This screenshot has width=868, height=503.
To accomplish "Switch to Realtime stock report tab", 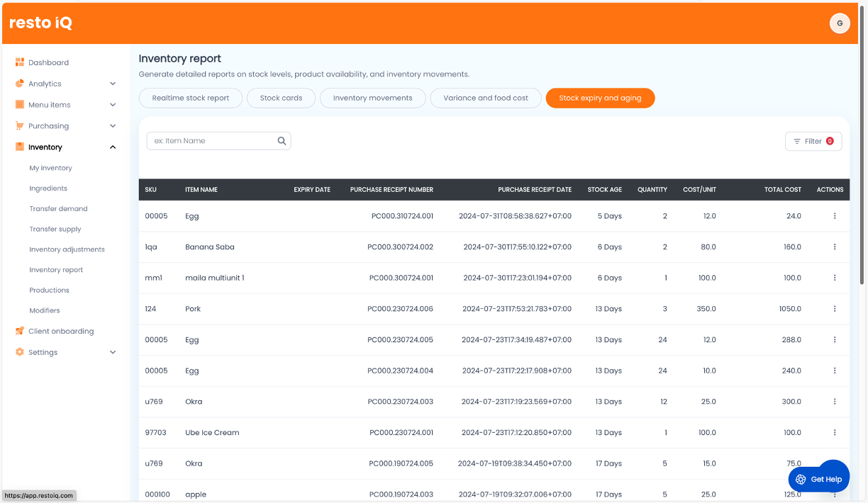I will pos(191,98).
